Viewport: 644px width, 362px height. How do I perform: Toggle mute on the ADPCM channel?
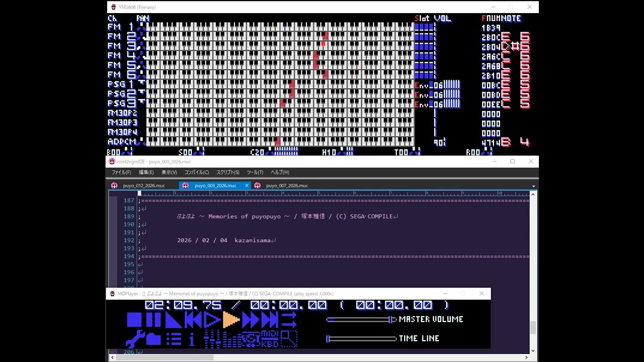tap(121, 142)
